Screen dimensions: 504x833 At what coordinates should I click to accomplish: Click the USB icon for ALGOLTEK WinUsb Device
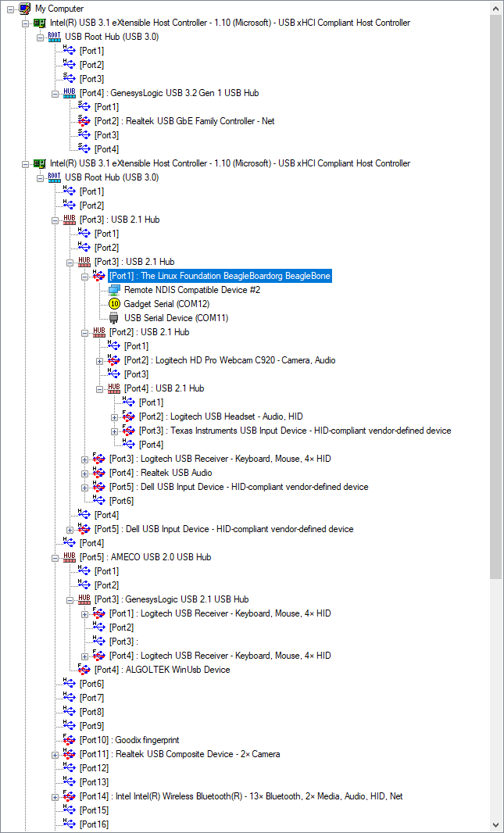click(84, 670)
